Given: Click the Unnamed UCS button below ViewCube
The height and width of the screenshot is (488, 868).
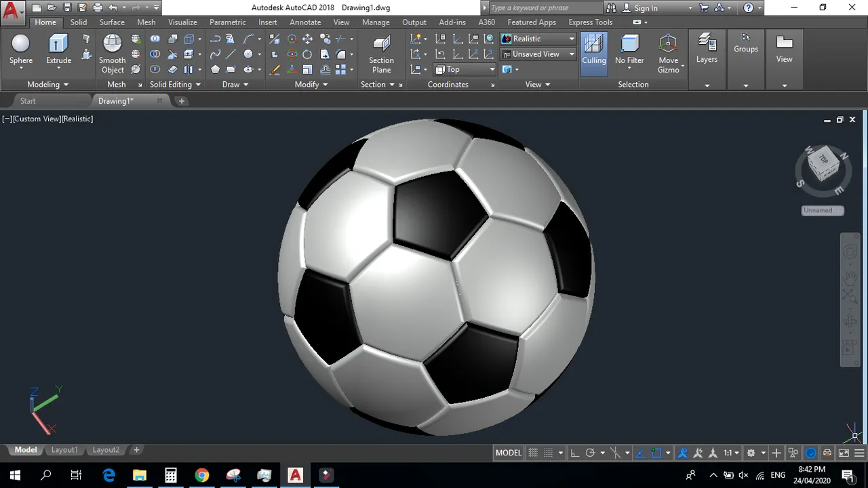Looking at the screenshot, I should (x=822, y=210).
